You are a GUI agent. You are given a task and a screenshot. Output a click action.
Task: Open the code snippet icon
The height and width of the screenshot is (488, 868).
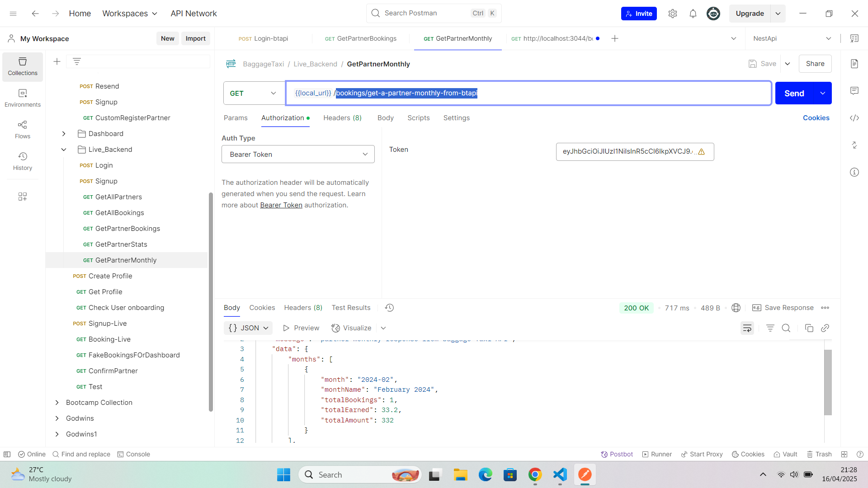(x=854, y=118)
